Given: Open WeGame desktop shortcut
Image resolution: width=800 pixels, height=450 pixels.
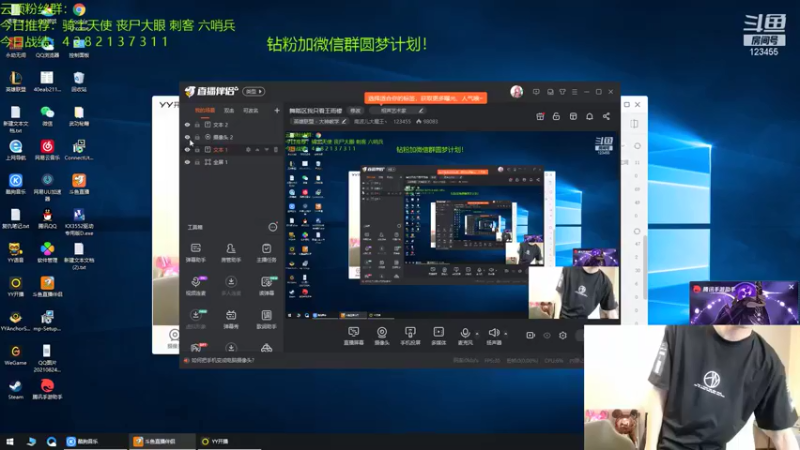Looking at the screenshot, I should (x=15, y=355).
